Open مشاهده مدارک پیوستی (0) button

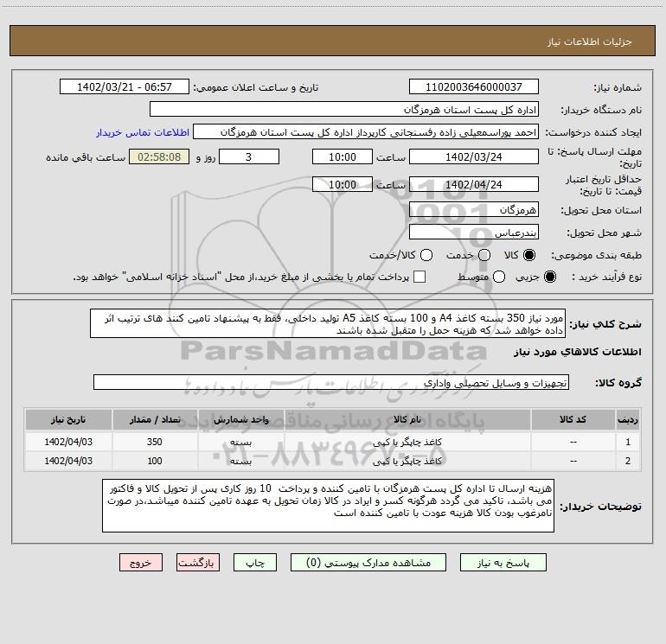coord(368,563)
